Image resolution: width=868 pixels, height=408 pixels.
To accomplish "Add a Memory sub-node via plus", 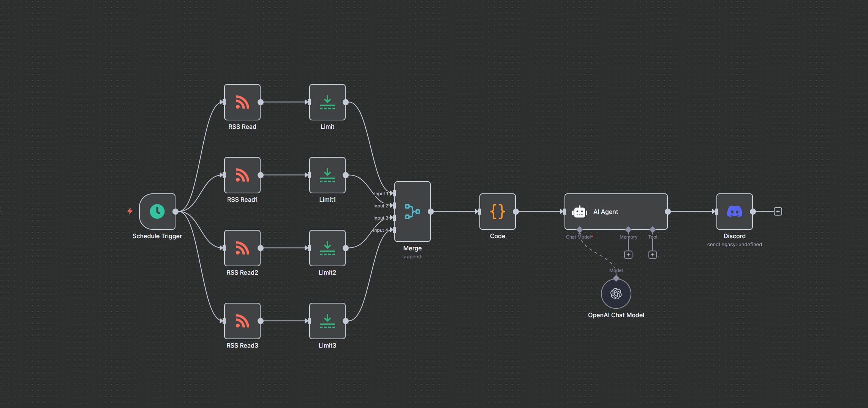I will [628, 255].
